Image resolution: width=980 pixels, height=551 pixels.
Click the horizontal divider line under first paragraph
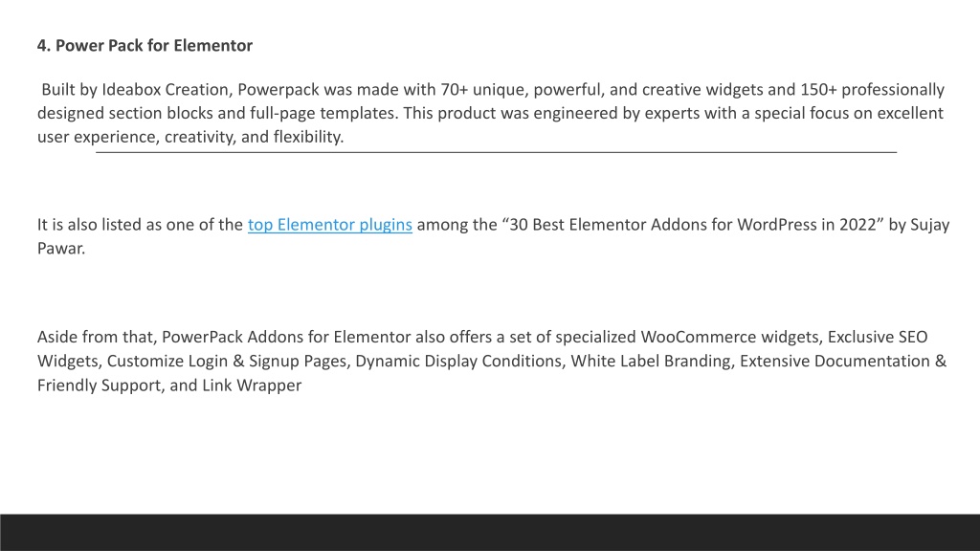497,152
